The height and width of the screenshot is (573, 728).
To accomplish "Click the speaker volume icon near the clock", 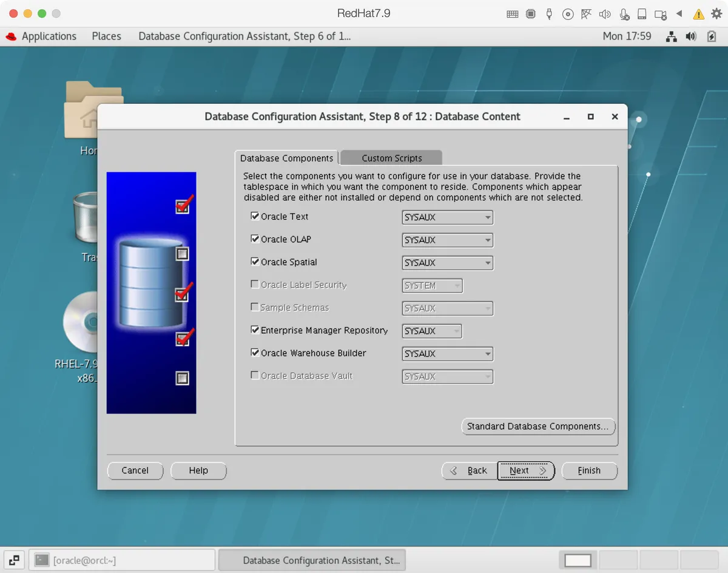I will click(691, 36).
